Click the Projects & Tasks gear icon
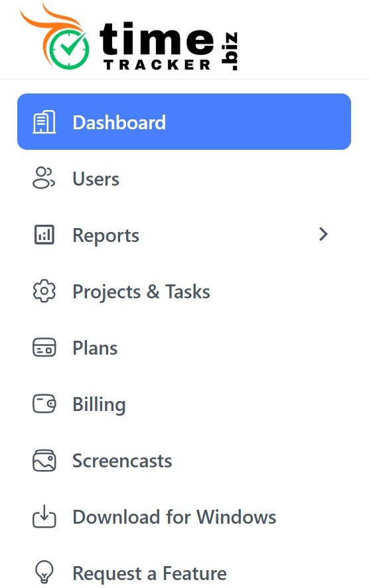This screenshot has width=369, height=588. click(44, 291)
